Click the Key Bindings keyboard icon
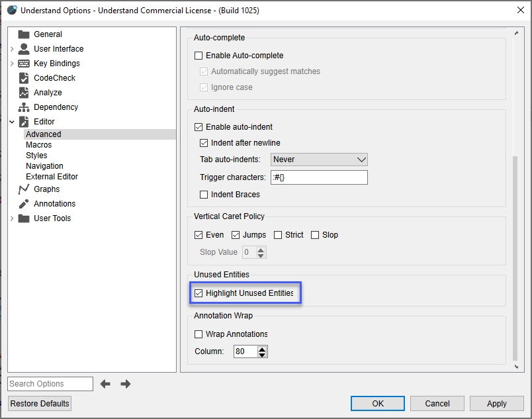This screenshot has width=532, height=419. pos(23,64)
